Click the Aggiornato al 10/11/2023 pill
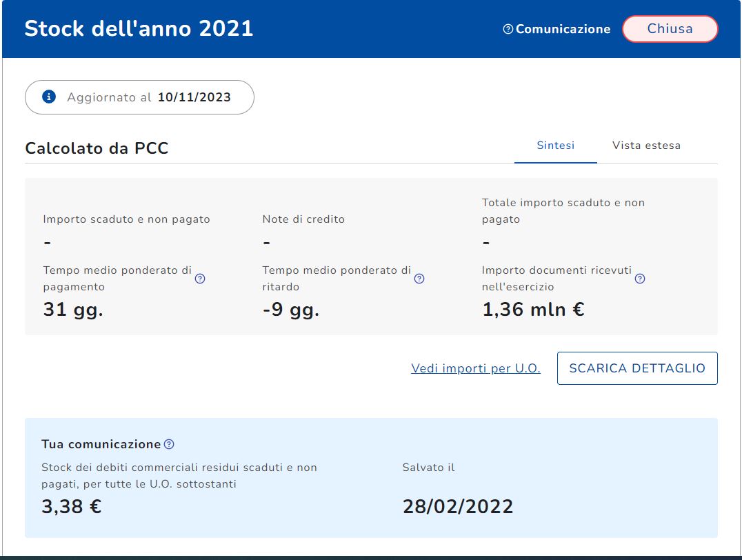Viewport: 742px width, 560px height. click(x=139, y=97)
